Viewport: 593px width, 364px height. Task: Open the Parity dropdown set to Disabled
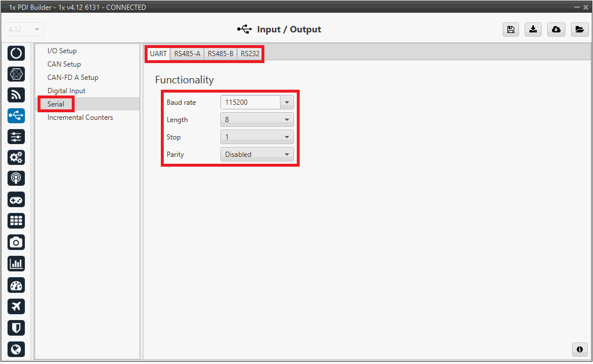pos(257,155)
